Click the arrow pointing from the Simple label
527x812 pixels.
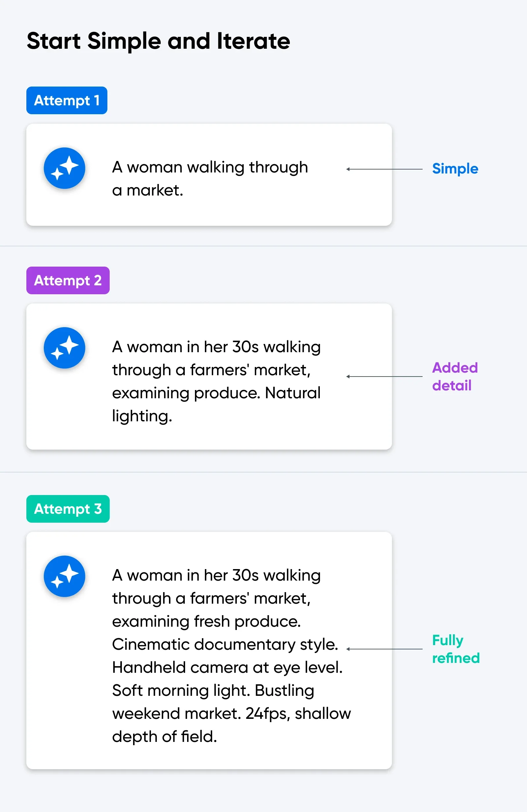point(384,169)
